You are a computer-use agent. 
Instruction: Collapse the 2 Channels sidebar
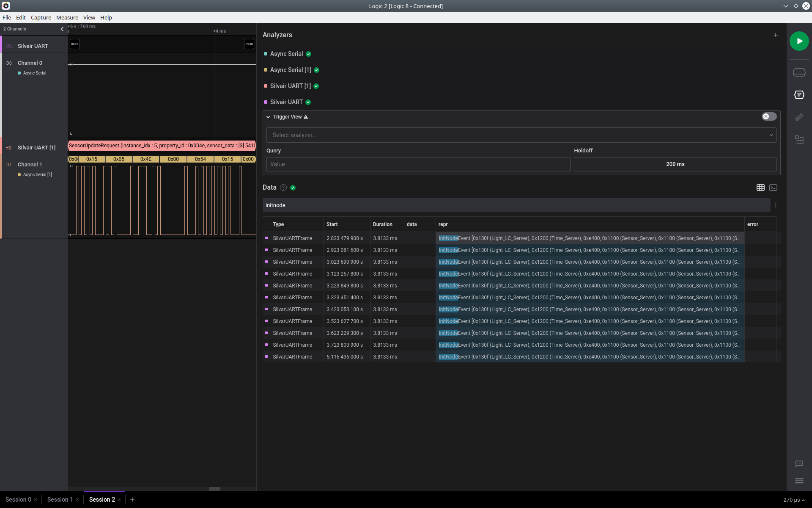tap(62, 29)
